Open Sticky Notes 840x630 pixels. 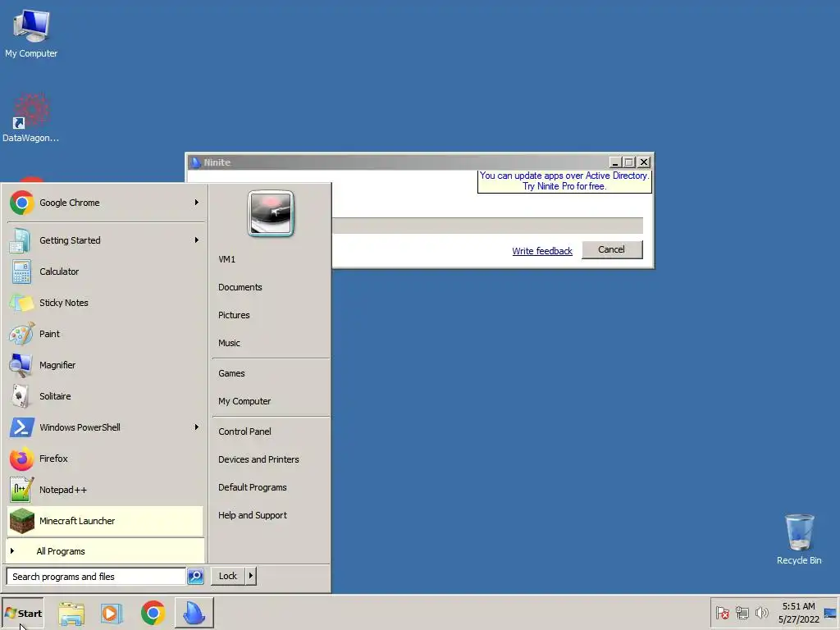105,303
